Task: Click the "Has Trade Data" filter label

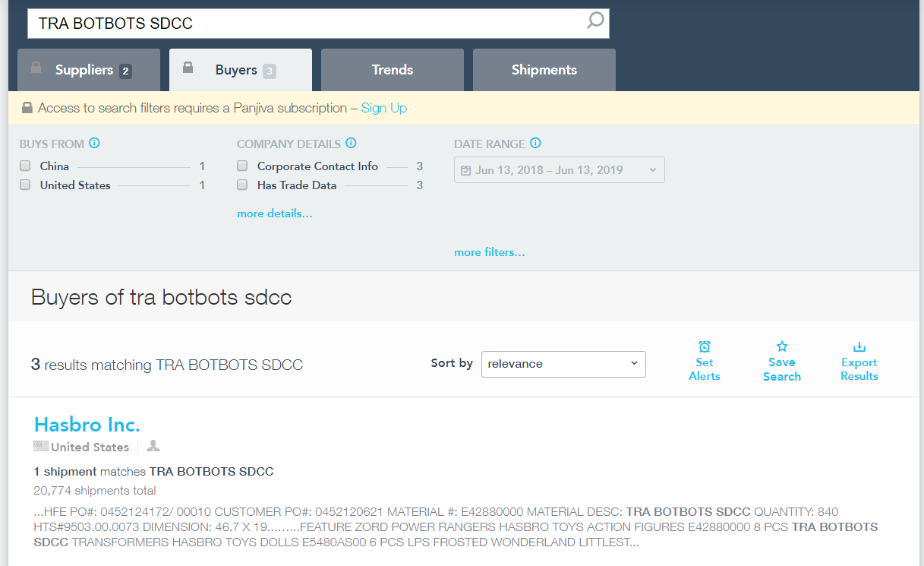Action: tap(297, 185)
